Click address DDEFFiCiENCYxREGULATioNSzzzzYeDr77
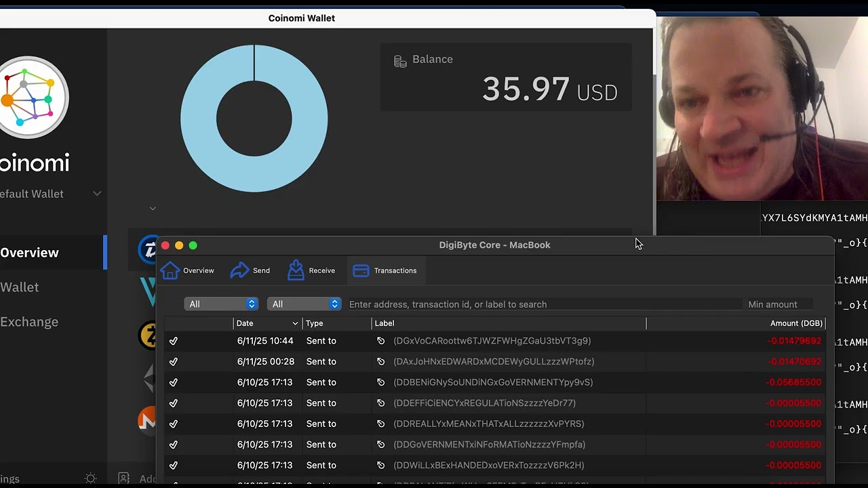 pyautogui.click(x=485, y=403)
